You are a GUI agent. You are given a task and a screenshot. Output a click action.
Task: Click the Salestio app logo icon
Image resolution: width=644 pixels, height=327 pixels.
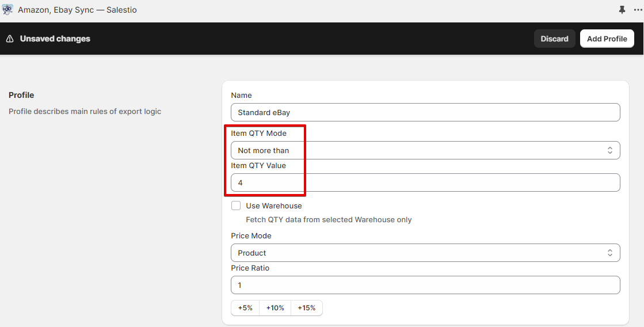[8, 10]
